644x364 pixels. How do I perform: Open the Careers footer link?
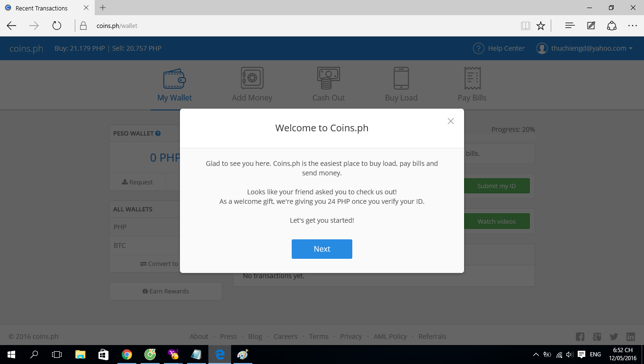click(286, 337)
